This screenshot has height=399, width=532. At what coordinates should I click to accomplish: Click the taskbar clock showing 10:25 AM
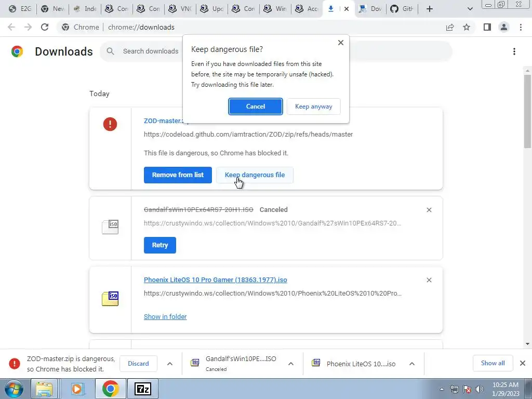[506, 389]
